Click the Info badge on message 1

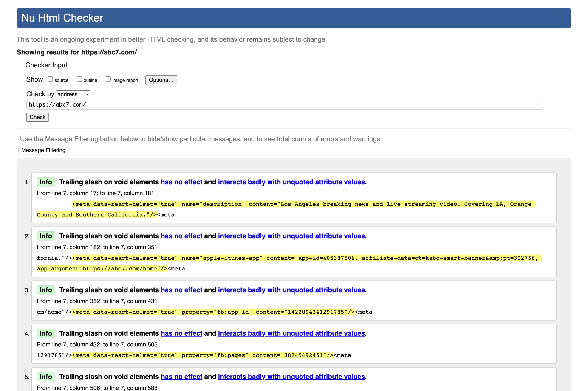click(x=46, y=182)
